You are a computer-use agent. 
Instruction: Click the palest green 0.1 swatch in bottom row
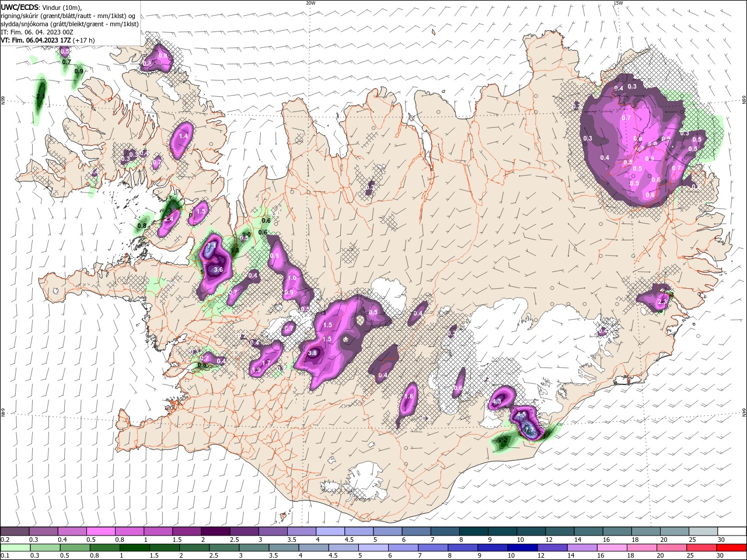pos(15,548)
